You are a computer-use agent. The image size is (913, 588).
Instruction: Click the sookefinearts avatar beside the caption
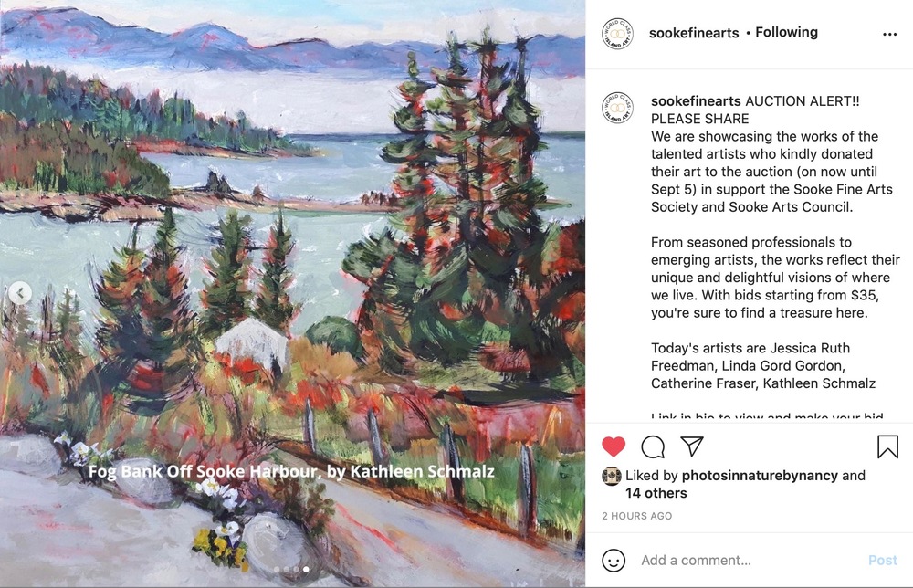tap(617, 108)
